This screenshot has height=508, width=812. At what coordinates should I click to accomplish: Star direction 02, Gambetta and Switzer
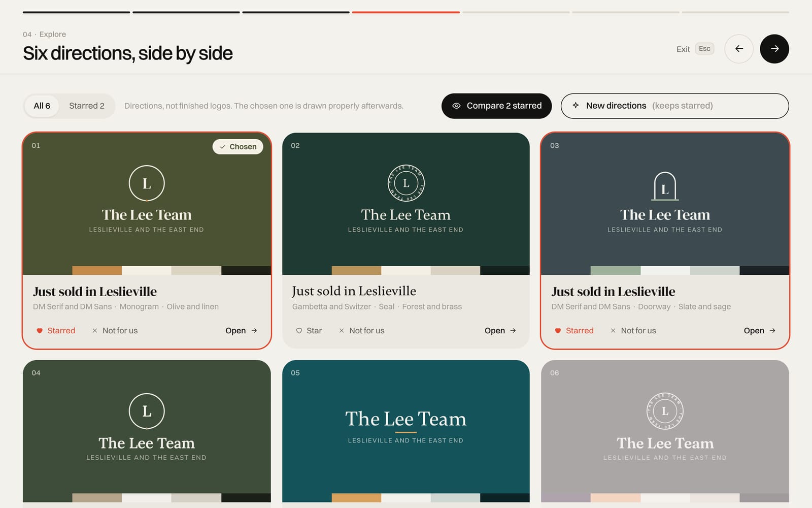click(309, 331)
